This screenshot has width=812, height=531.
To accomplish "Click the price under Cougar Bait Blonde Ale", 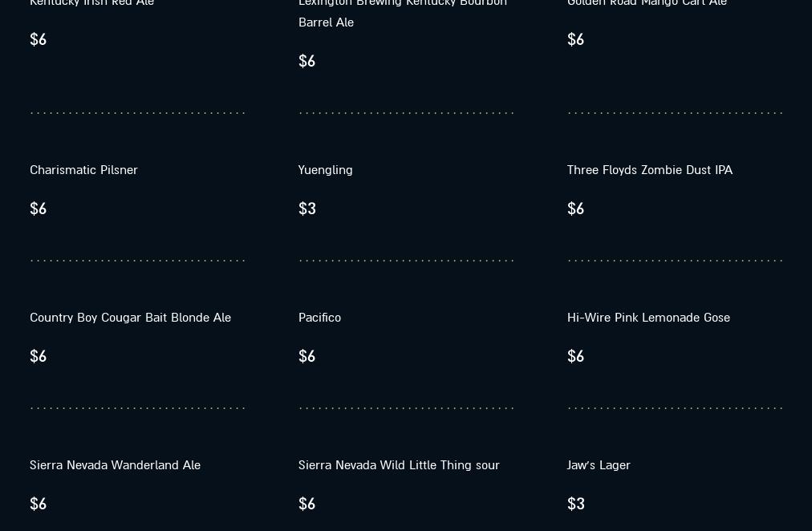I will [39, 356].
